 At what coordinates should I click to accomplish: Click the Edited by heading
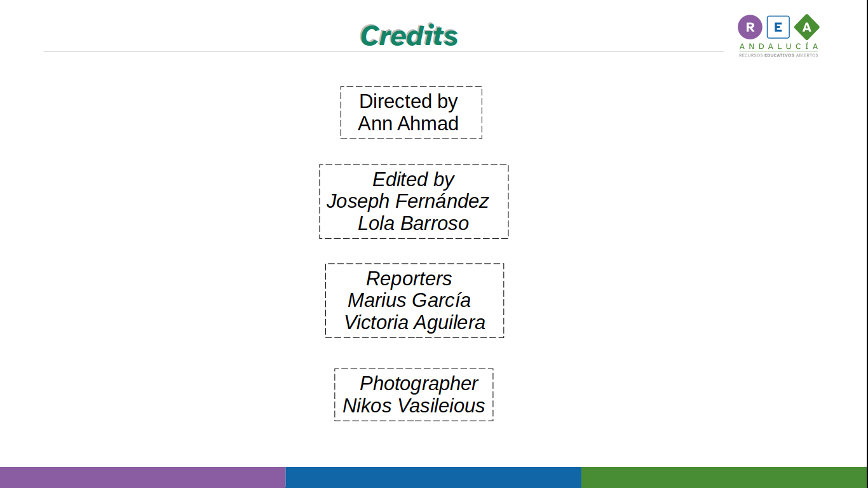tap(413, 179)
